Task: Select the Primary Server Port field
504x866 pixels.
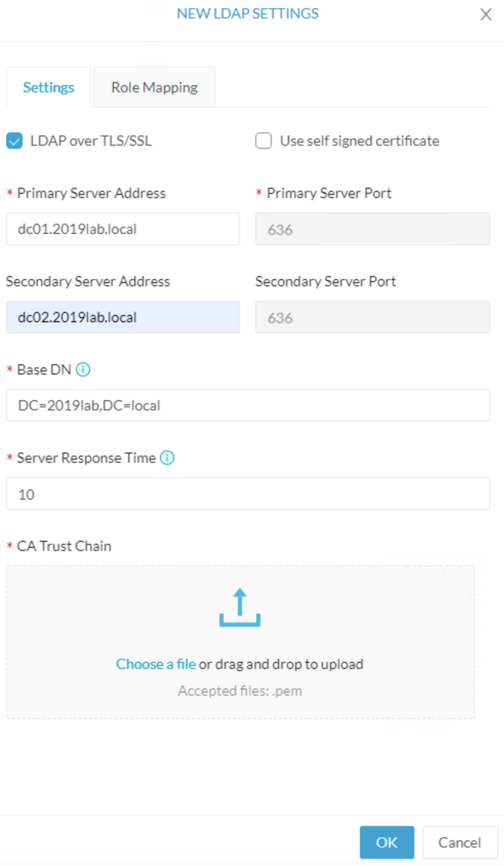Action: pyautogui.click(x=372, y=229)
